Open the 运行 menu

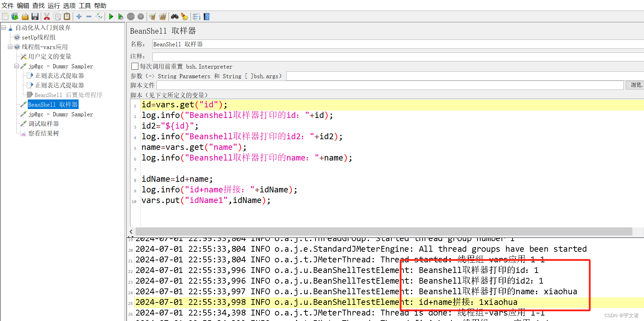click(x=53, y=5)
